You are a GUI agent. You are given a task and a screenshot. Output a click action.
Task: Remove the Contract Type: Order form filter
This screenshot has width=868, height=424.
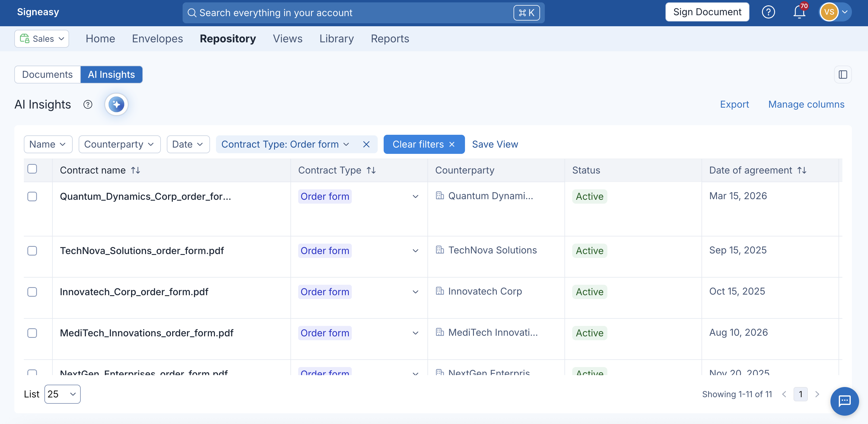pyautogui.click(x=366, y=144)
